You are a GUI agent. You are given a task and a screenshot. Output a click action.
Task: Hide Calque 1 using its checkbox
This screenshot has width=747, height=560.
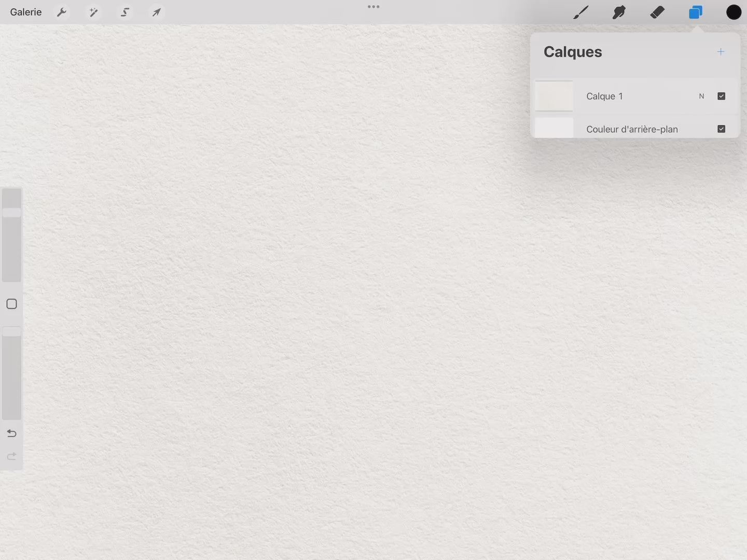tap(721, 96)
